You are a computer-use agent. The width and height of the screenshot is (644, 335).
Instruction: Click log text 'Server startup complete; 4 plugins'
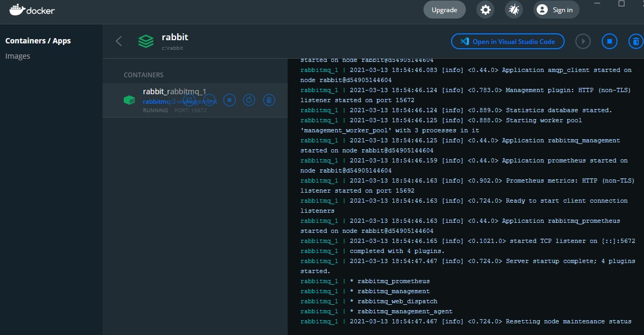(x=571, y=261)
